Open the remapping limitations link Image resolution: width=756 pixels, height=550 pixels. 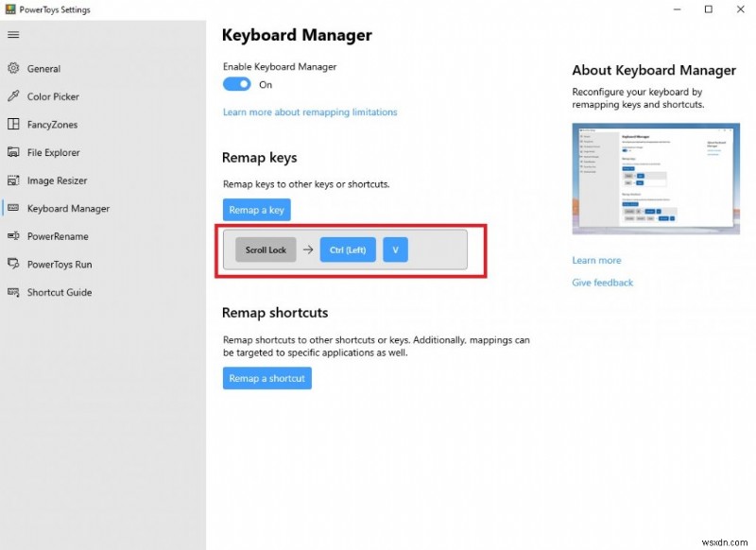pyautogui.click(x=310, y=112)
